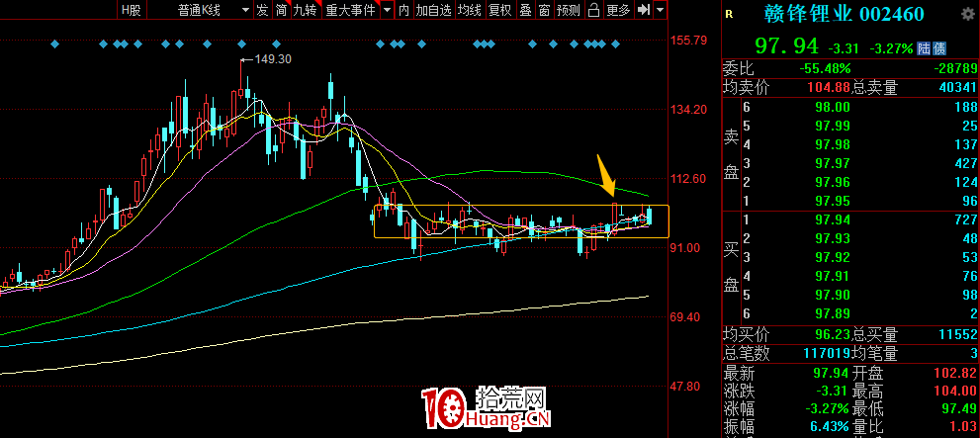This screenshot has width=980, height=438.
Task: Click the 149.30 high price label
Action: point(273,59)
